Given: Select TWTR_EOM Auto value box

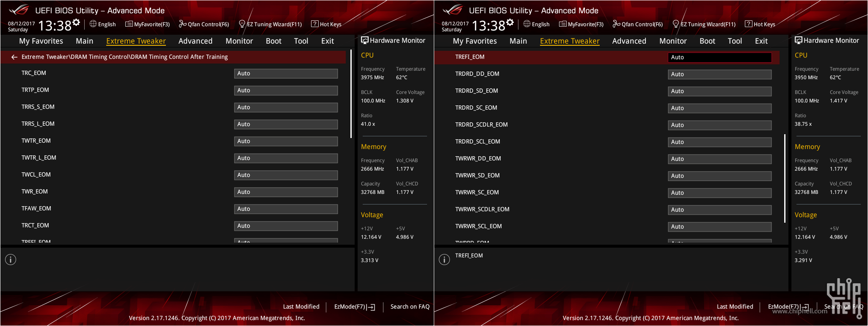Looking at the screenshot, I should point(286,141).
